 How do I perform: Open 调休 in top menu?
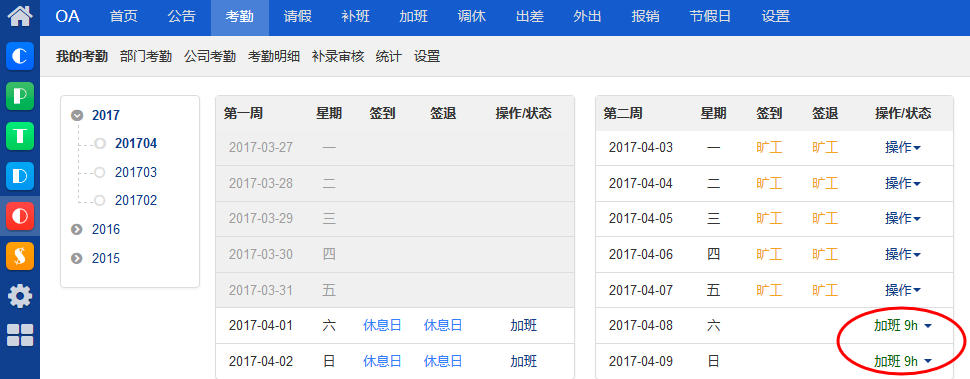pyautogui.click(x=471, y=17)
